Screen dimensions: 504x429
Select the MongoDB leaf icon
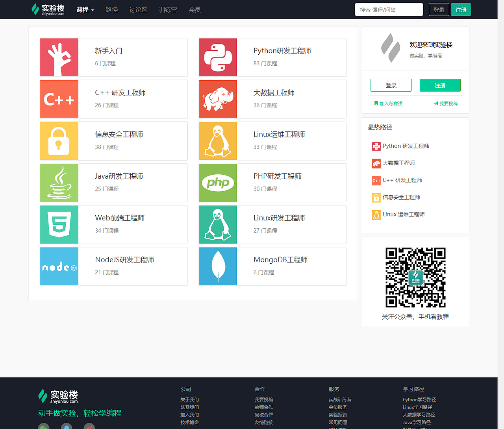pos(218,266)
